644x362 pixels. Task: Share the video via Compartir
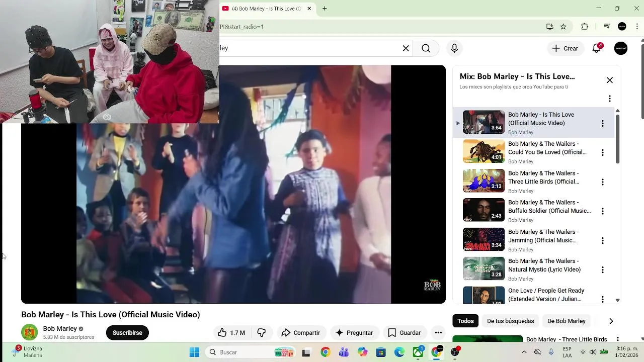pos(300,333)
